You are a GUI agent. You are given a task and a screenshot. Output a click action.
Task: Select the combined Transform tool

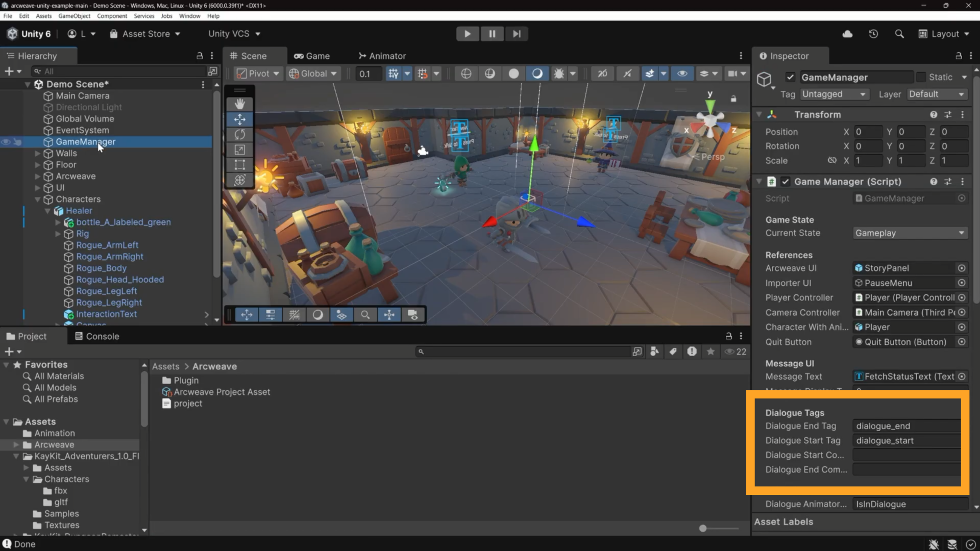coord(239,180)
